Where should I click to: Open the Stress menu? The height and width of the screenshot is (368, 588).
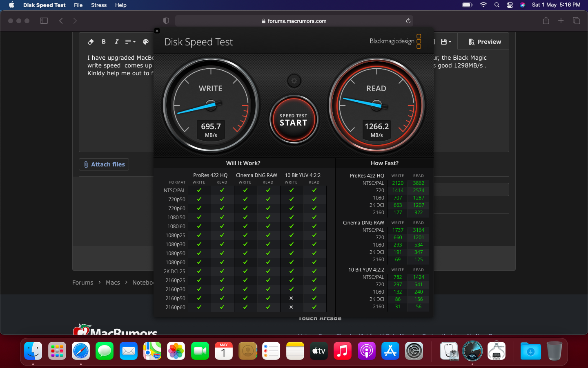point(99,5)
